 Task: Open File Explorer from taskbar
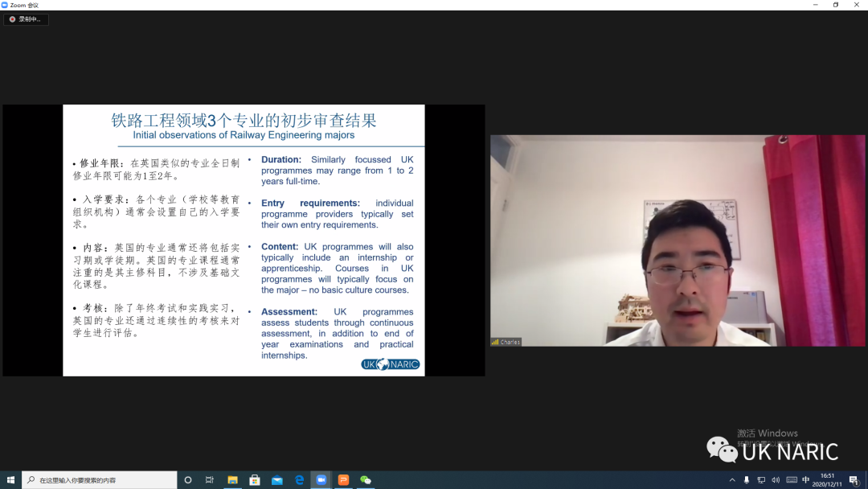tap(232, 480)
